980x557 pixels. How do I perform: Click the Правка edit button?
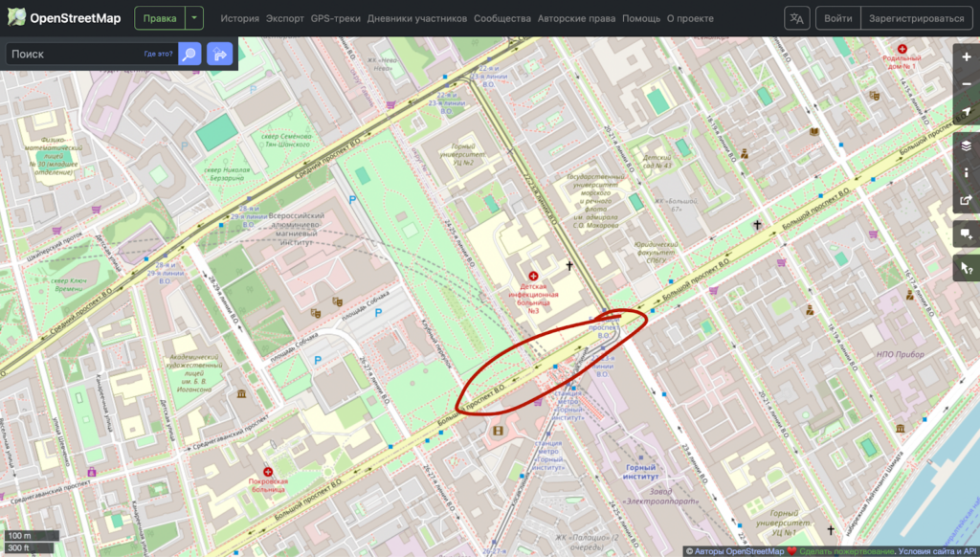(x=159, y=18)
